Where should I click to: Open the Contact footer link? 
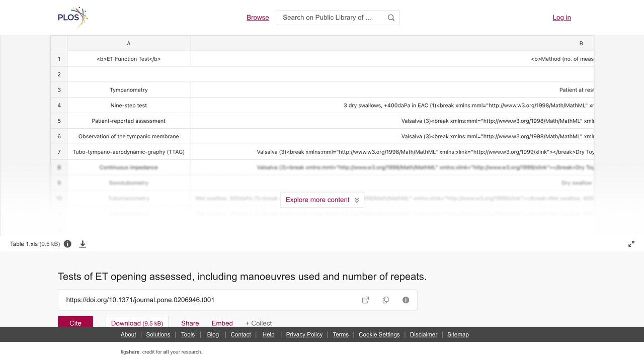pos(240,335)
